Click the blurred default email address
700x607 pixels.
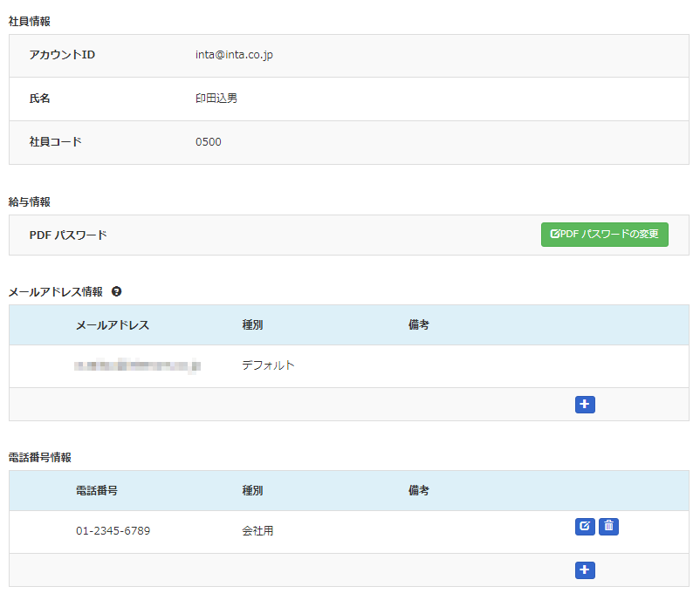click(138, 365)
